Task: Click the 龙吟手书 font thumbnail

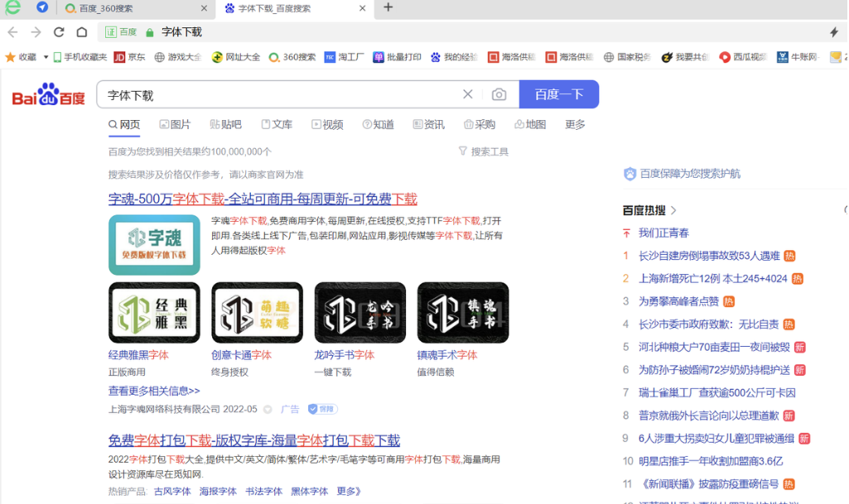Action: pyautogui.click(x=360, y=313)
